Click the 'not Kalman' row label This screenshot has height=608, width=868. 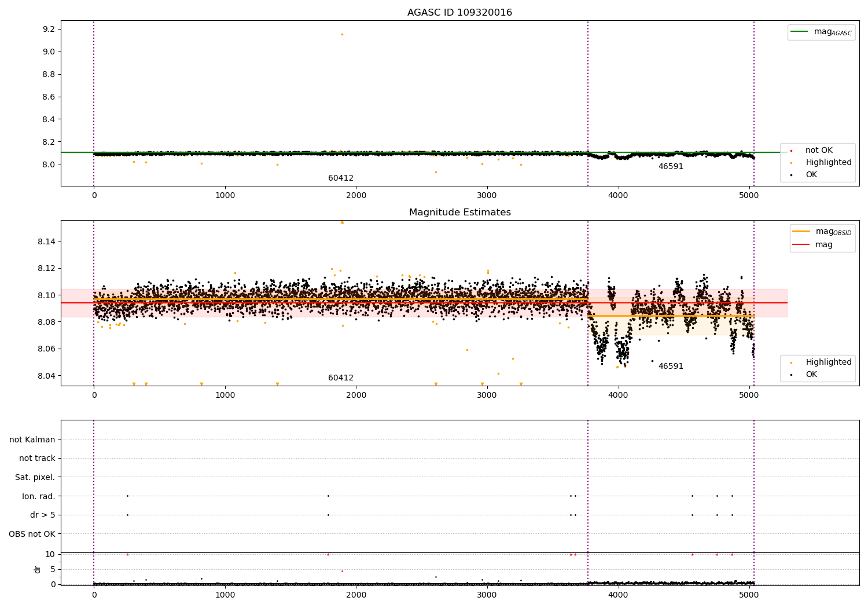[x=32, y=439]
